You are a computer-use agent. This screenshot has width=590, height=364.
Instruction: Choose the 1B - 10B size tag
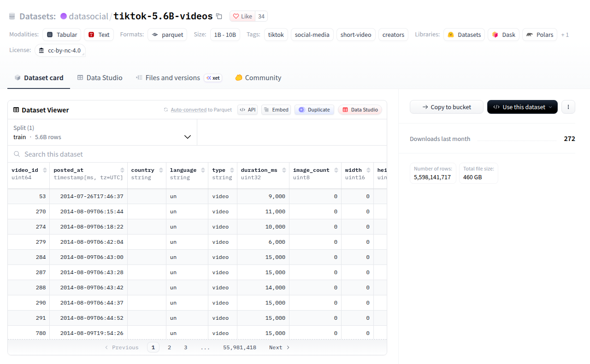tap(225, 35)
